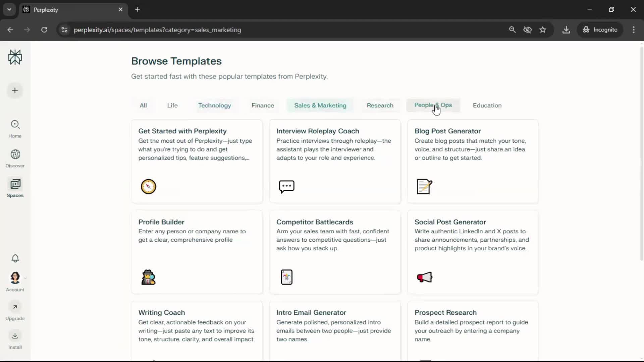Expand the browser tab search dropdown

click(9, 9)
